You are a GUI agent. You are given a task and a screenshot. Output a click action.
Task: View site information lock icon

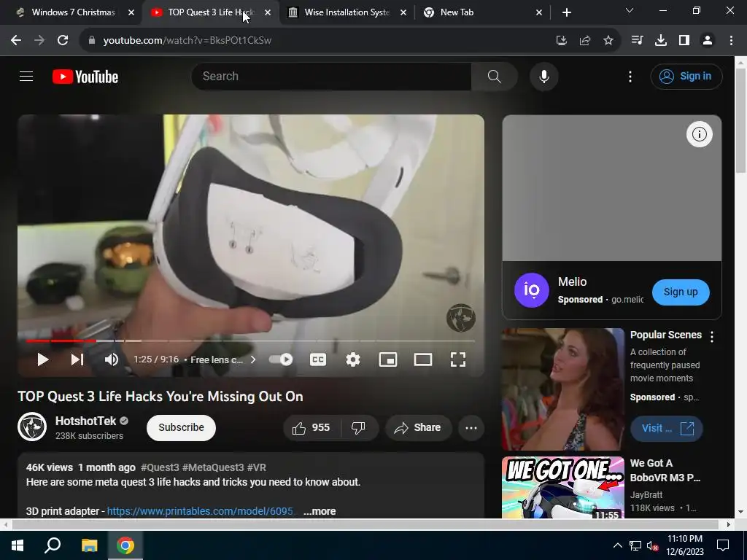click(x=92, y=41)
